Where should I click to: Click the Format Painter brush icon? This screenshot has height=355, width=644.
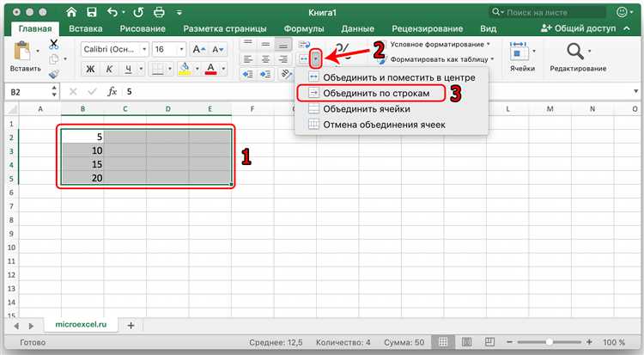point(53,75)
